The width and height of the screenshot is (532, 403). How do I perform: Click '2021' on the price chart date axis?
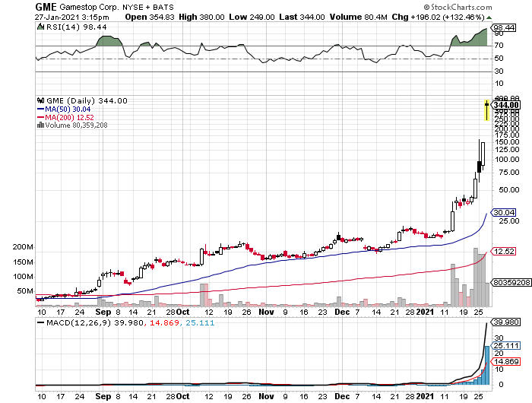point(425,312)
